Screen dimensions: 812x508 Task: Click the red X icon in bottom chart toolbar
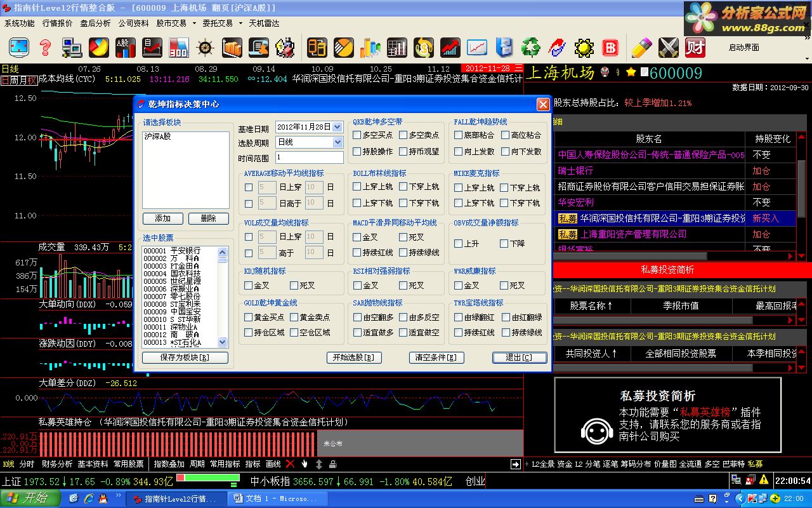290,464
